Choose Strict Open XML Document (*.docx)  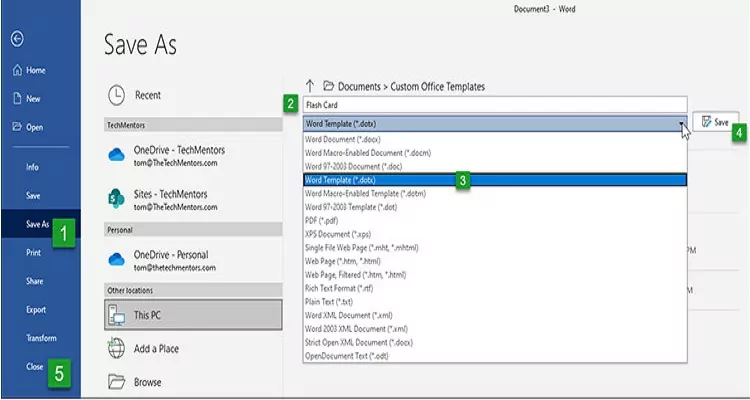495,343
